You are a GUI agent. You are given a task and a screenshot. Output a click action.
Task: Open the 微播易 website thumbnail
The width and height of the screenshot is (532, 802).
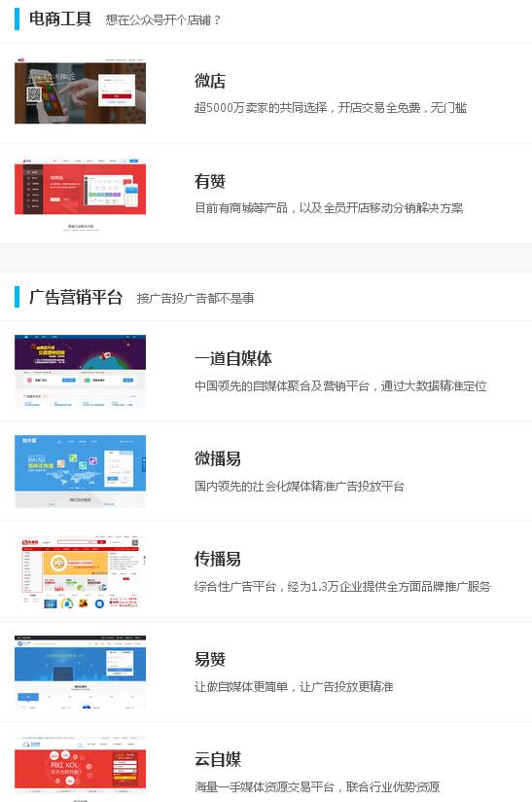coord(80,471)
